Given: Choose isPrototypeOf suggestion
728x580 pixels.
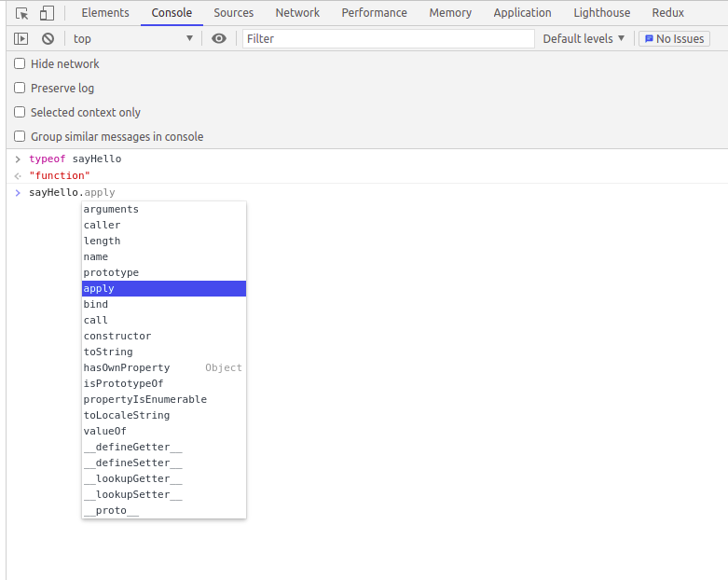Looking at the screenshot, I should 164,383.
